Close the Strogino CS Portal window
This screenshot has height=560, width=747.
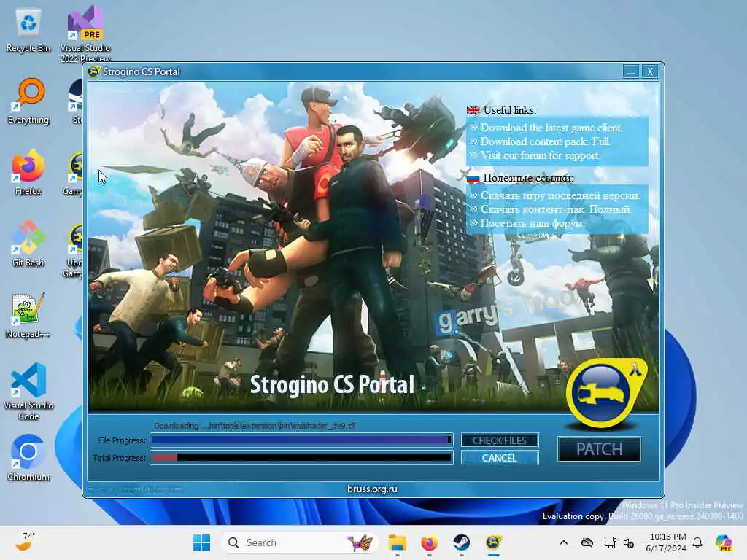(650, 71)
